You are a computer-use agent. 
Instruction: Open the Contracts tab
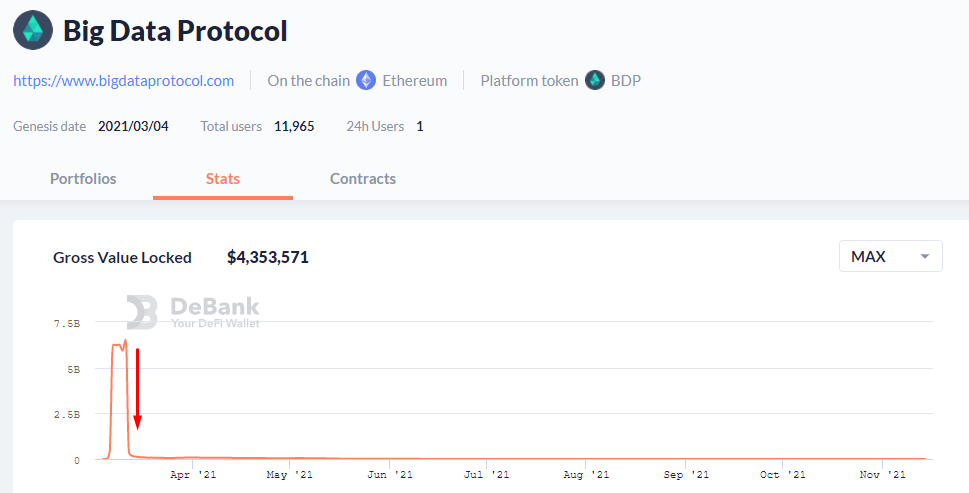(x=363, y=179)
